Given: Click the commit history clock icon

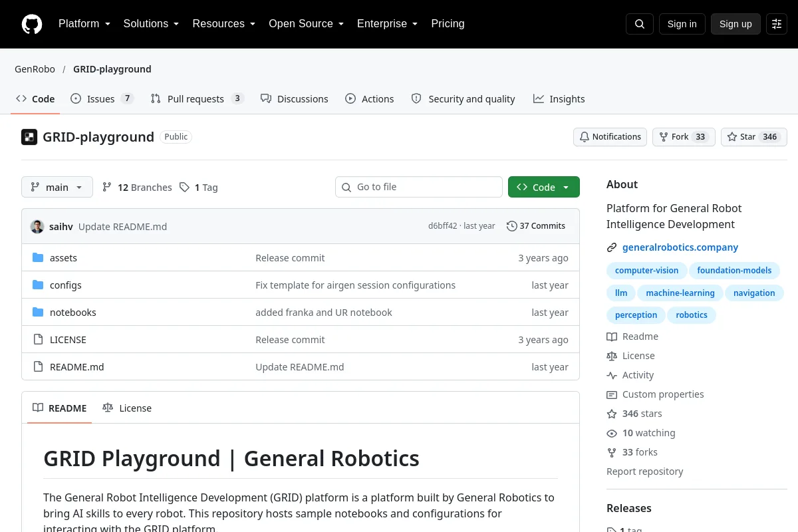Looking at the screenshot, I should [511, 226].
